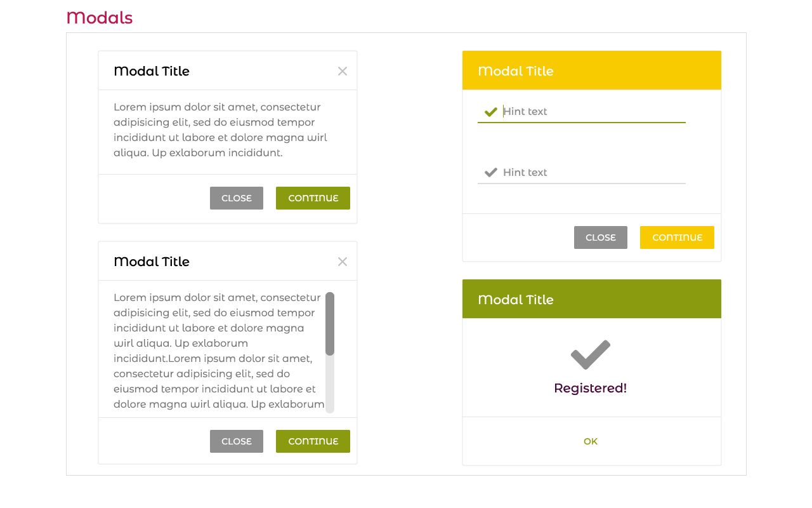The height and width of the screenshot is (508, 812).
Task: Confirm with the OK button
Action: [x=591, y=441]
